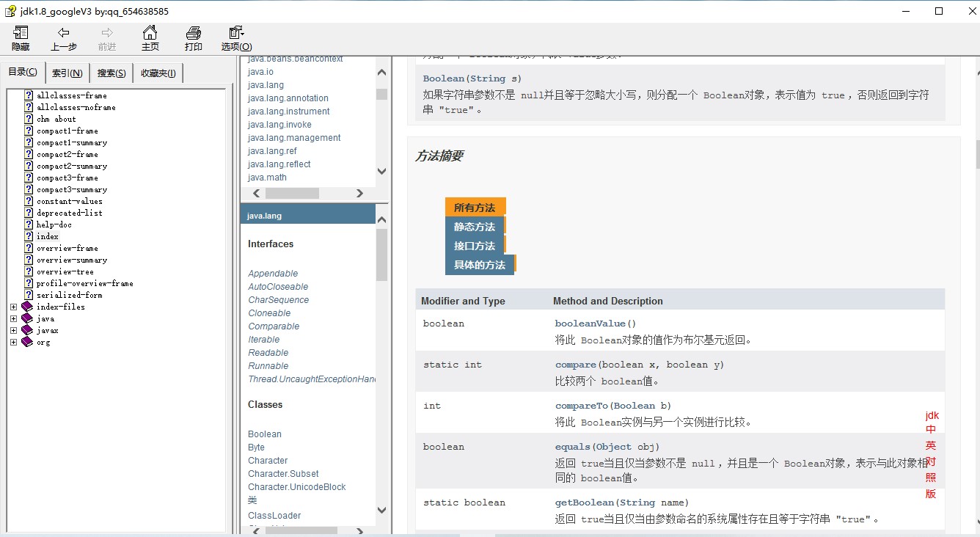Switch to the 索引(N) tab
Viewport: 980px width, 537px height.
pos(67,72)
